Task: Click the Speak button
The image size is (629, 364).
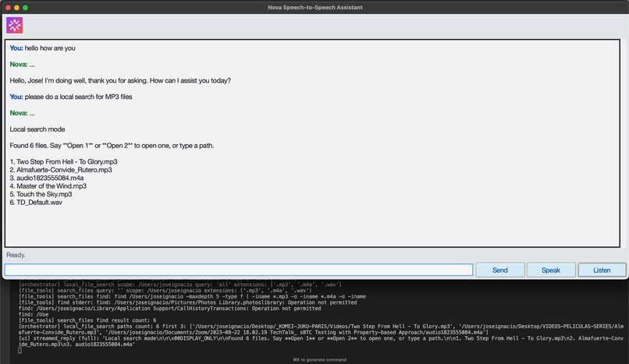Action: pyautogui.click(x=551, y=270)
